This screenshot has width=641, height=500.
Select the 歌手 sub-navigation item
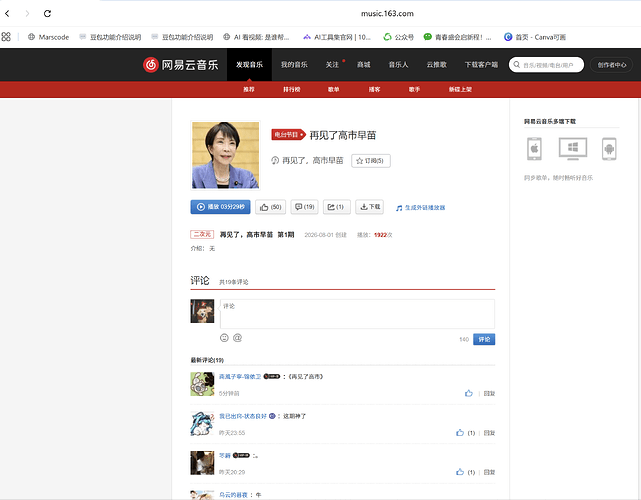(x=415, y=89)
